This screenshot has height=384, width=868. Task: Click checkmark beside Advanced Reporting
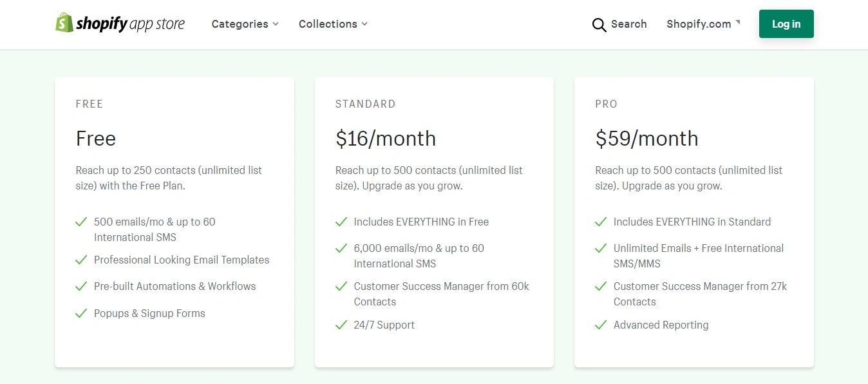[601, 325]
